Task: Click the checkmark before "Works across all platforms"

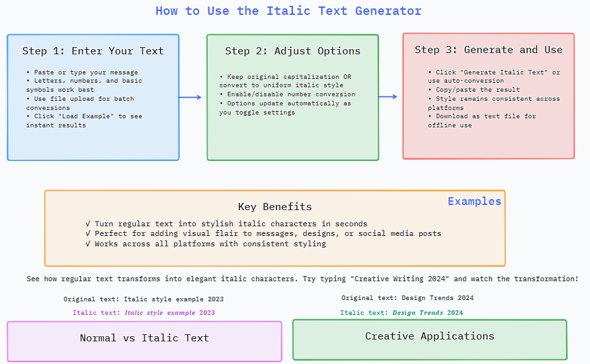Action: point(88,244)
